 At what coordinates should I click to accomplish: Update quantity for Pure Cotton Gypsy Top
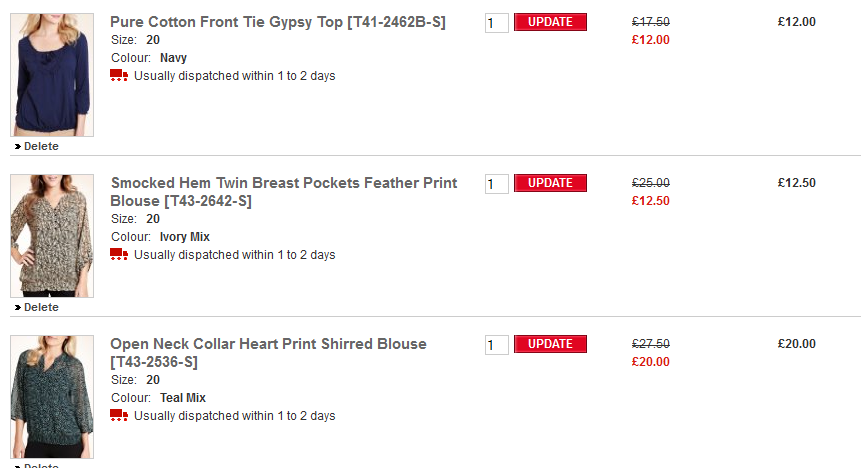(x=550, y=22)
